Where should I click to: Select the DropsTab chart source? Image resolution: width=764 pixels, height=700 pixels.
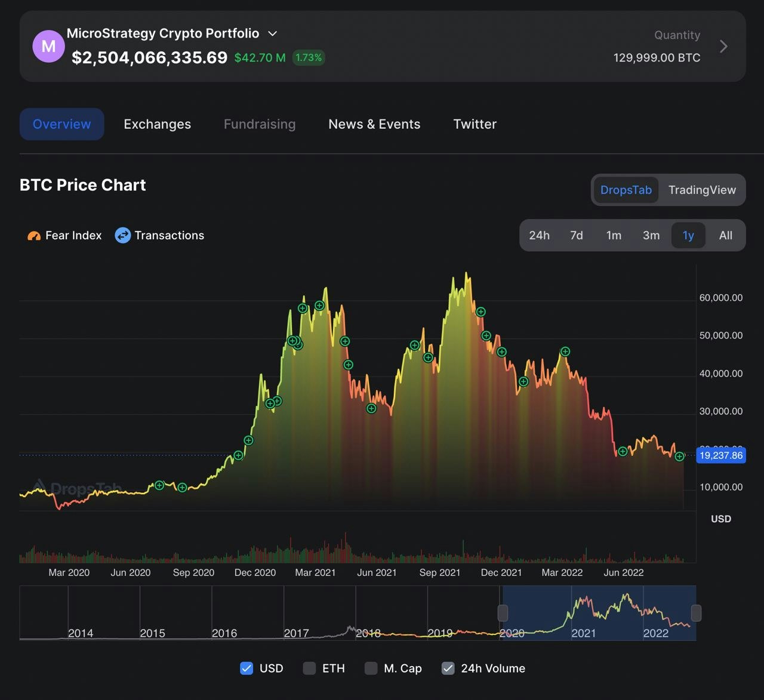tap(626, 190)
